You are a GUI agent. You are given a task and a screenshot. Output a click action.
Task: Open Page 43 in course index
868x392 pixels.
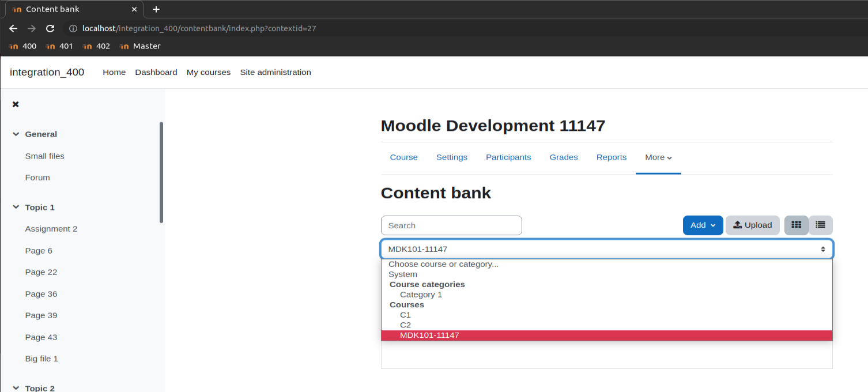(x=41, y=337)
